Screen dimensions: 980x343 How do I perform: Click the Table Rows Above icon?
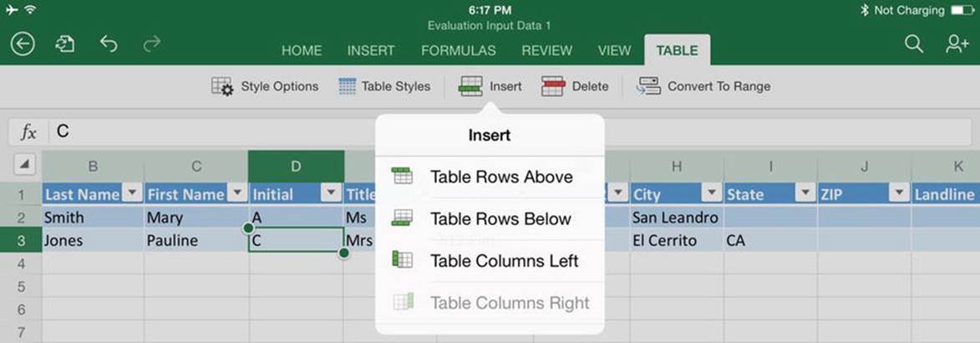point(402,176)
